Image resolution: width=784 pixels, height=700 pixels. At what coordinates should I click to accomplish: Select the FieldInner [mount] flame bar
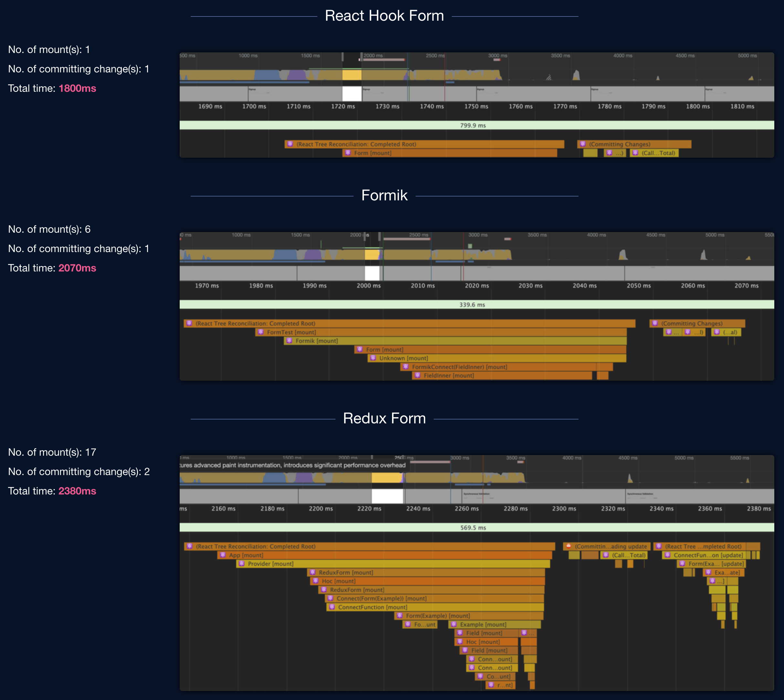pyautogui.click(x=502, y=376)
